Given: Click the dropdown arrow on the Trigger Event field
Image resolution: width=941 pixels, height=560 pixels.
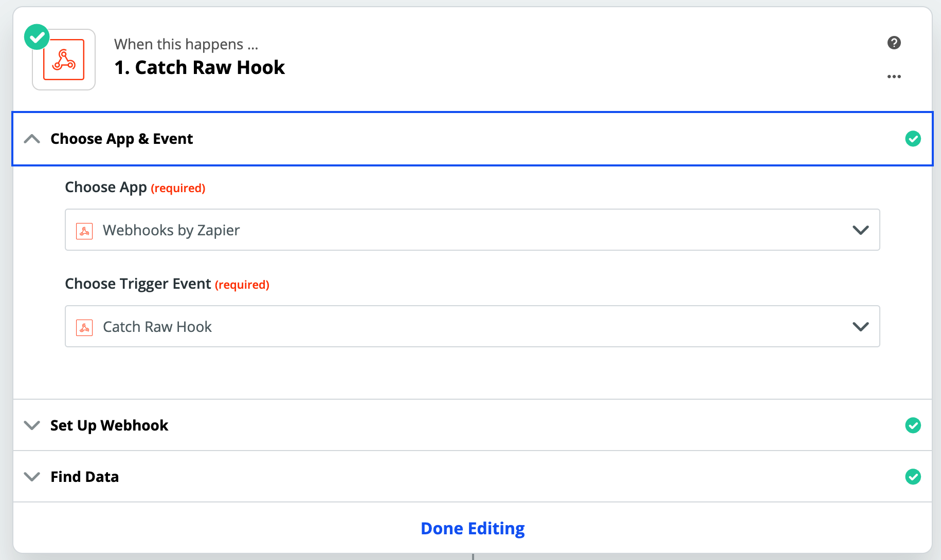Looking at the screenshot, I should click(861, 327).
